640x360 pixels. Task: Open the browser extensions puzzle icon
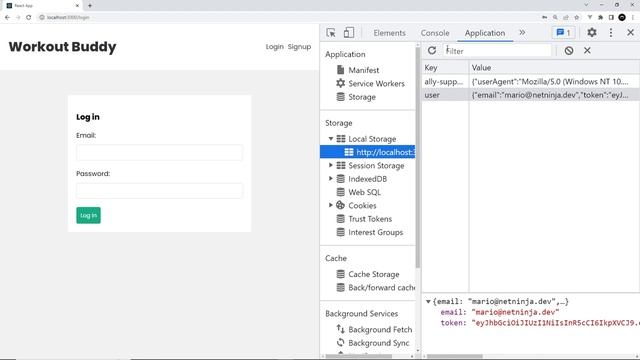pos(600,17)
